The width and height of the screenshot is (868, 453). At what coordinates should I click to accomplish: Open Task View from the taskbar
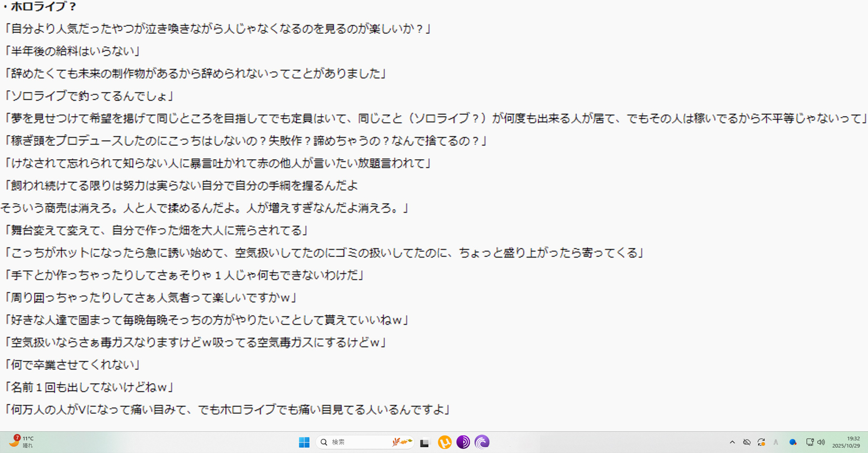point(424,442)
